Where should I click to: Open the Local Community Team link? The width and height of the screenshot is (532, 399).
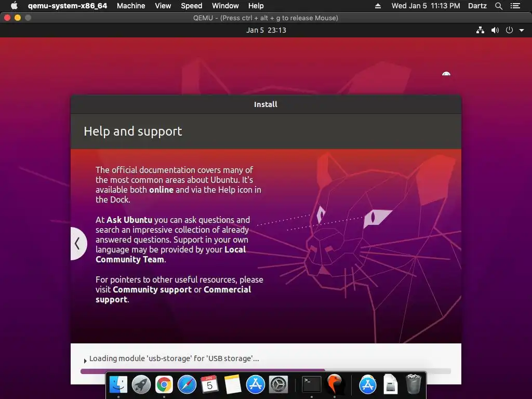pos(170,255)
